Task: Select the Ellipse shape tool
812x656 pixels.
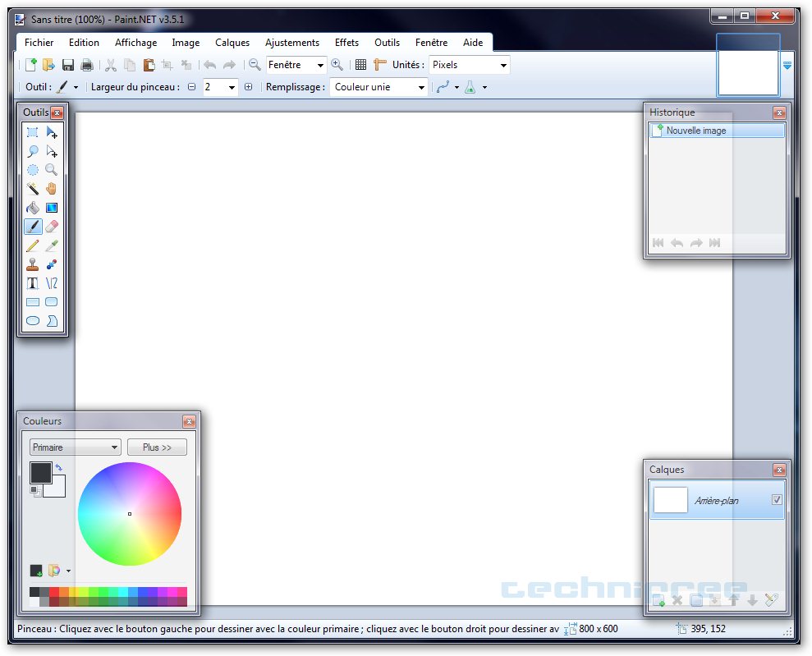Action: tap(32, 321)
